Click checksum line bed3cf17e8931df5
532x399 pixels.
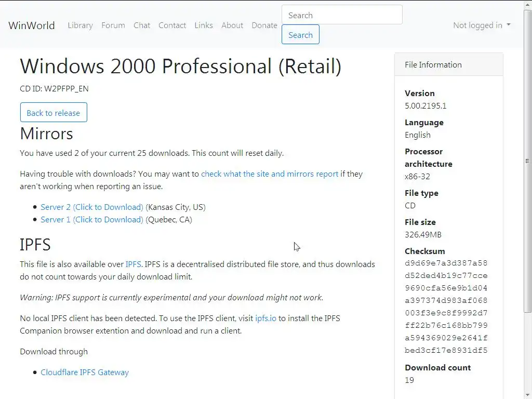(446, 351)
